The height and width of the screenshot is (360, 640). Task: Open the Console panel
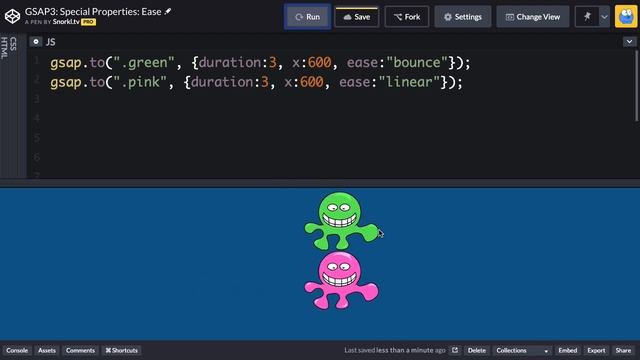[17, 350]
